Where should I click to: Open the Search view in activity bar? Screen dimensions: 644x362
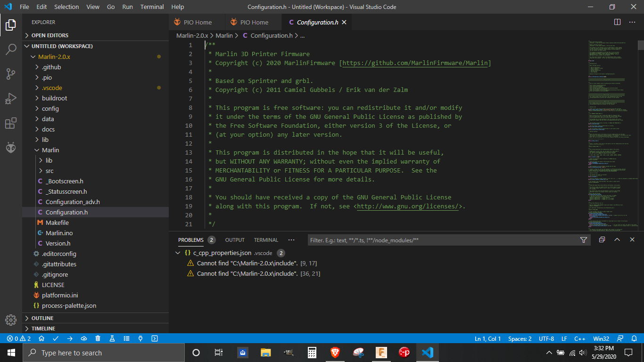click(11, 49)
